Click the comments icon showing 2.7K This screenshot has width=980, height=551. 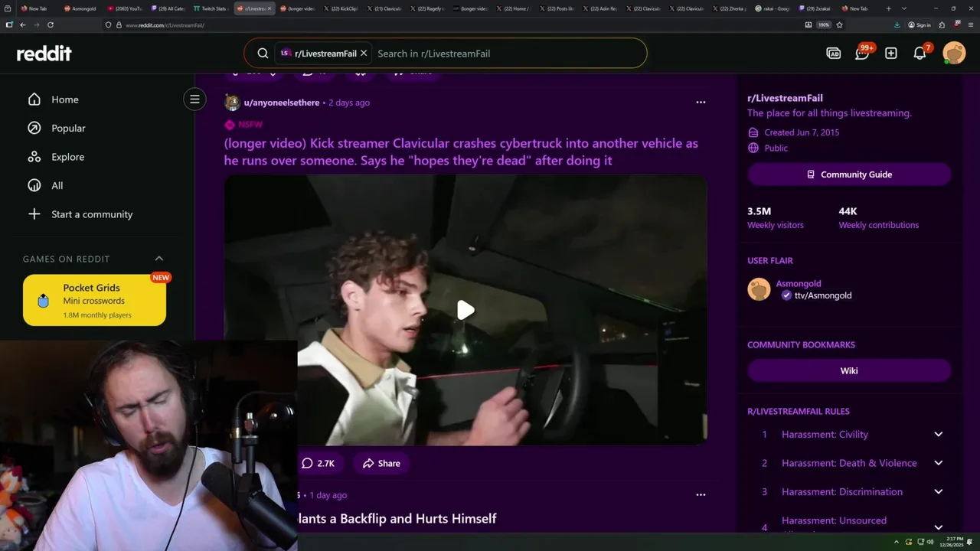click(x=318, y=463)
